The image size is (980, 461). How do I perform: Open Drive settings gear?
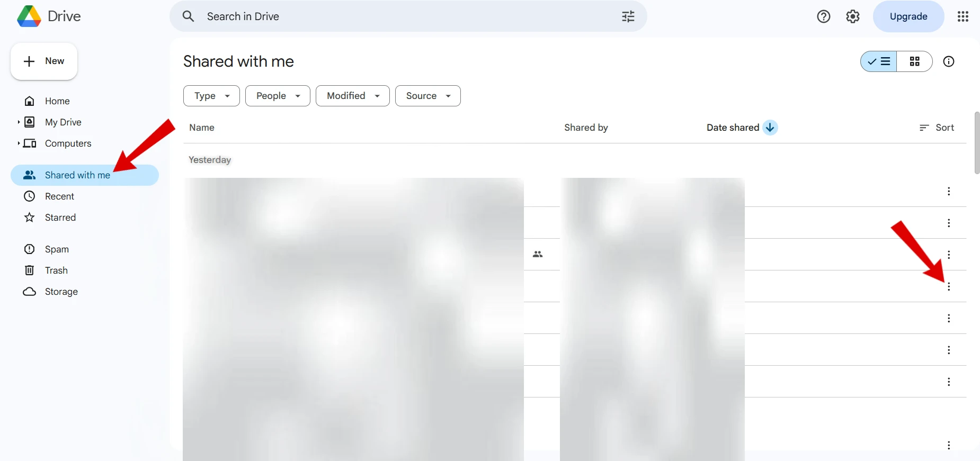(x=852, y=16)
